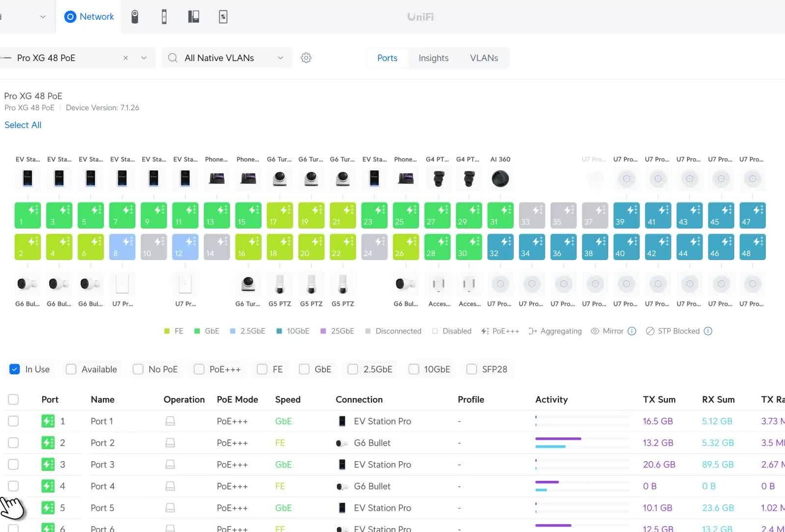Click the port settings gear icon
Viewport: 785px width, 532px height.
[x=306, y=58]
